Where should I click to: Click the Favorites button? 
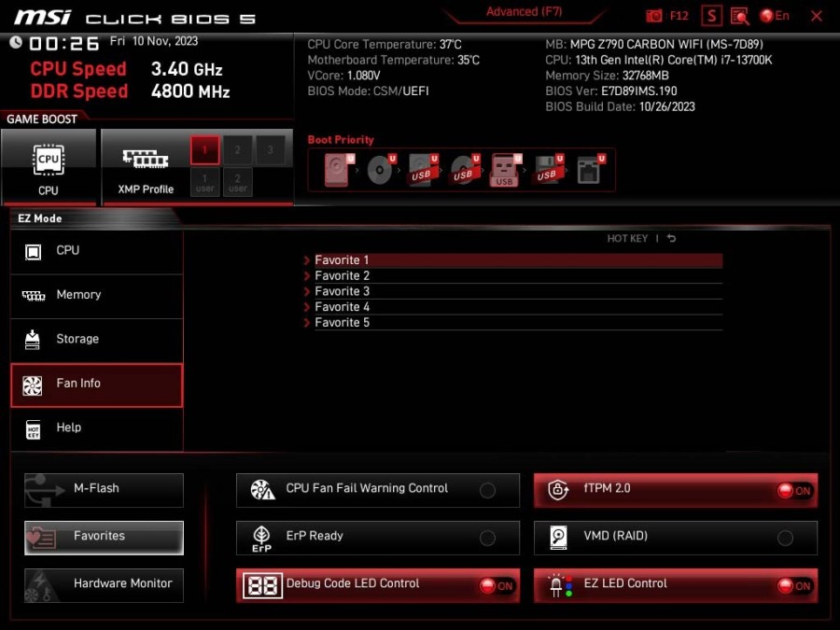[x=104, y=538]
